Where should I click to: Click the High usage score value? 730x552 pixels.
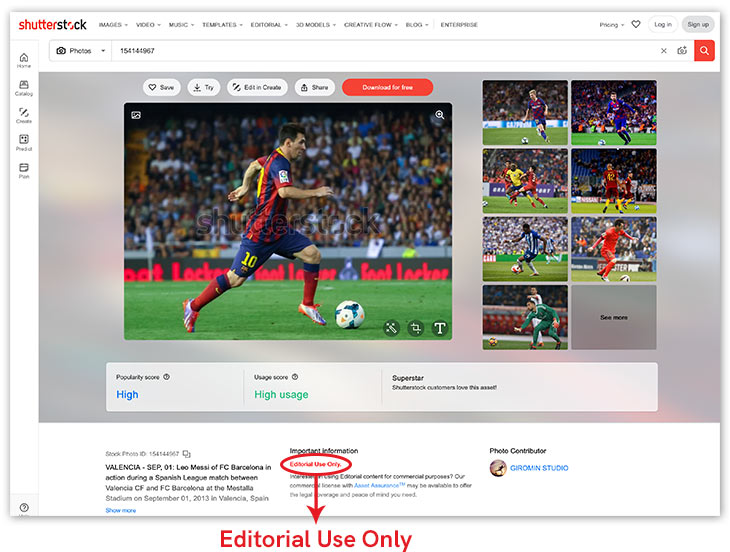(x=281, y=395)
